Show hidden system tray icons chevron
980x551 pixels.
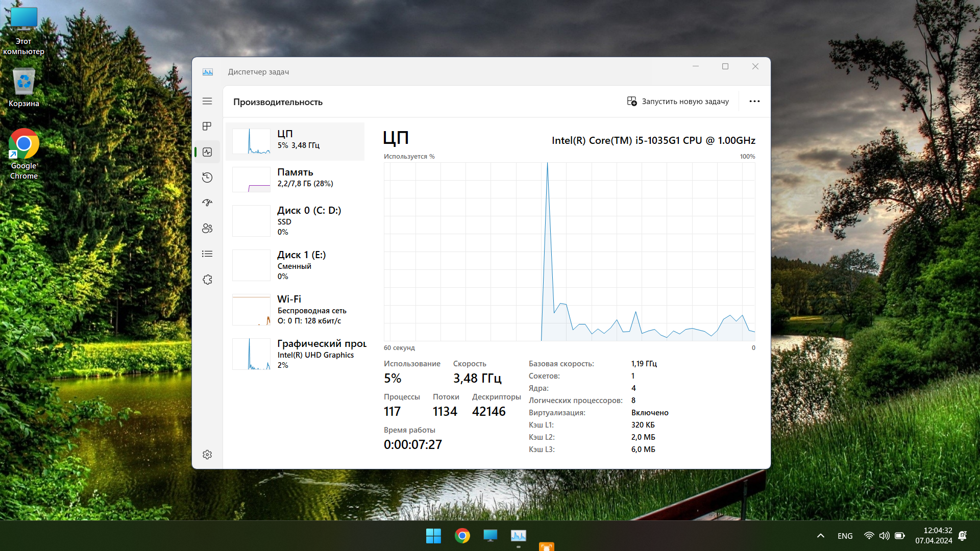click(x=821, y=536)
